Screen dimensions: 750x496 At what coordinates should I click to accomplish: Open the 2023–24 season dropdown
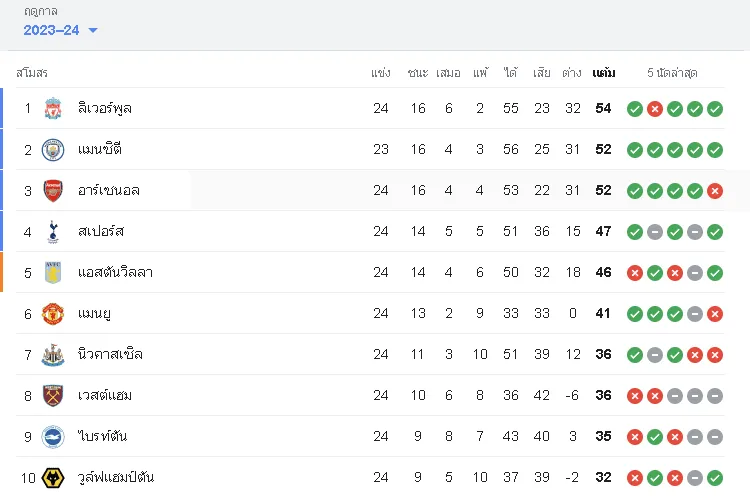click(60, 30)
